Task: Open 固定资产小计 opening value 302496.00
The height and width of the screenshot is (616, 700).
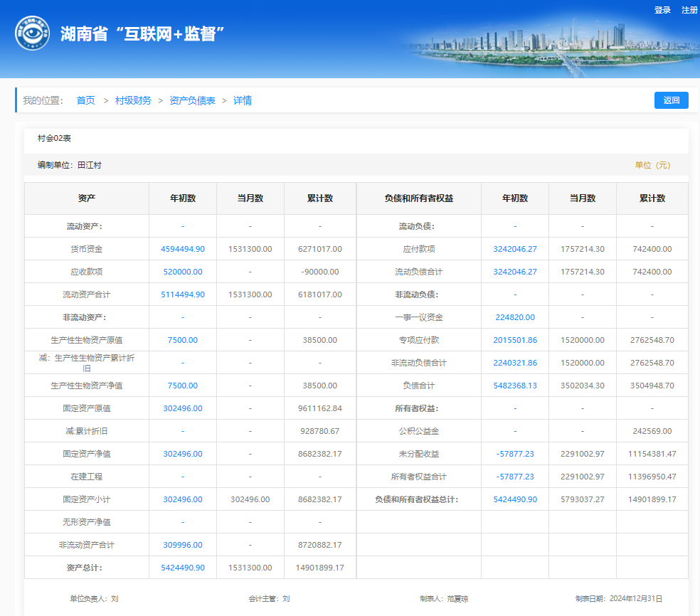Action: pos(183,499)
